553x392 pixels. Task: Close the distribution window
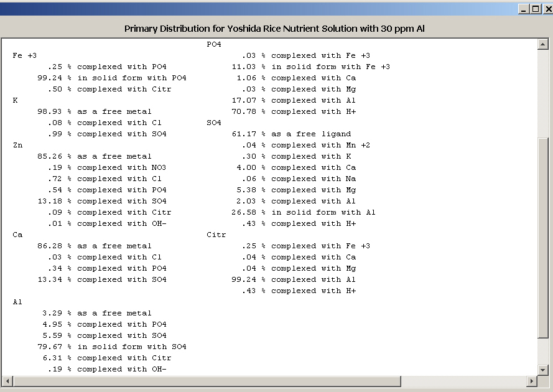547,9
